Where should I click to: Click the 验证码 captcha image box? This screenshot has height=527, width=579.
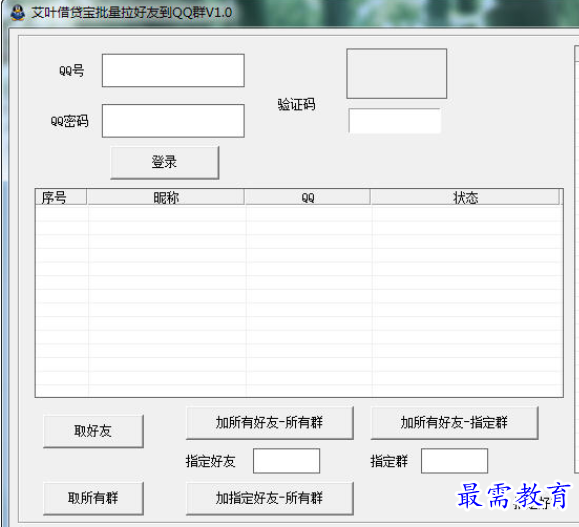click(397, 73)
